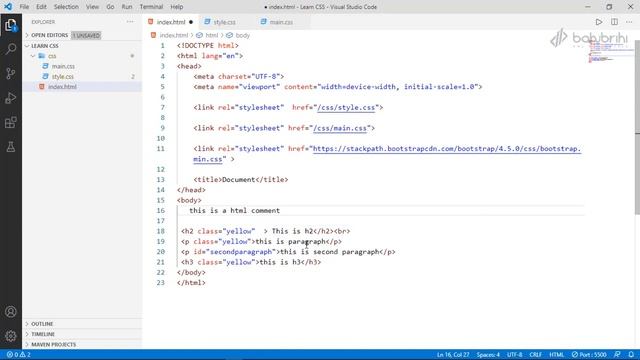The width and height of the screenshot is (640, 360).
Task: Change indentation via Spaces: 4
Action: coord(488,355)
